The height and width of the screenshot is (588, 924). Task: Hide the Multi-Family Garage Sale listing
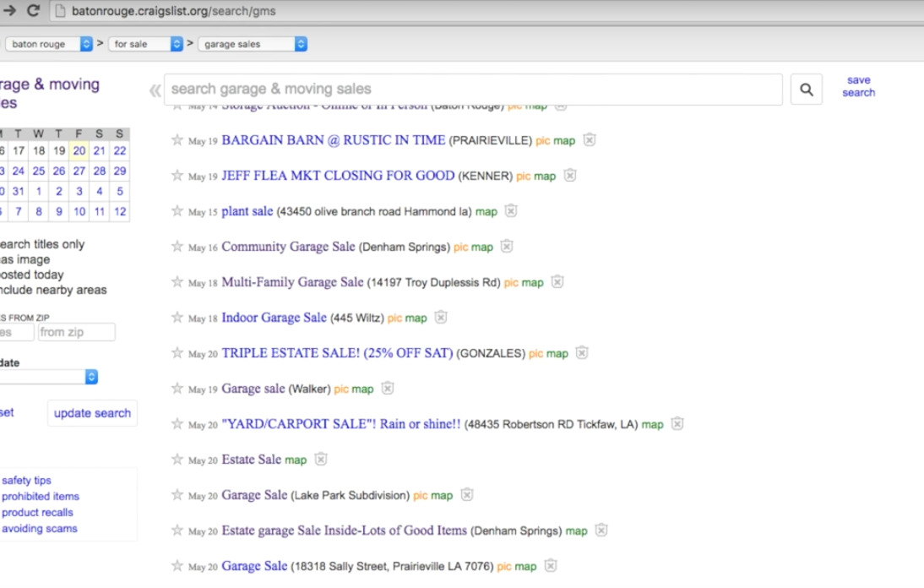(557, 281)
